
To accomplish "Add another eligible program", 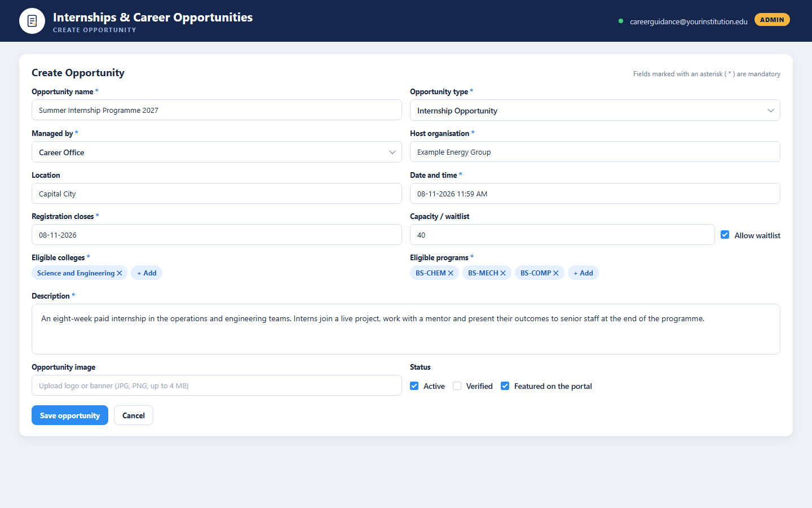I will coord(583,273).
